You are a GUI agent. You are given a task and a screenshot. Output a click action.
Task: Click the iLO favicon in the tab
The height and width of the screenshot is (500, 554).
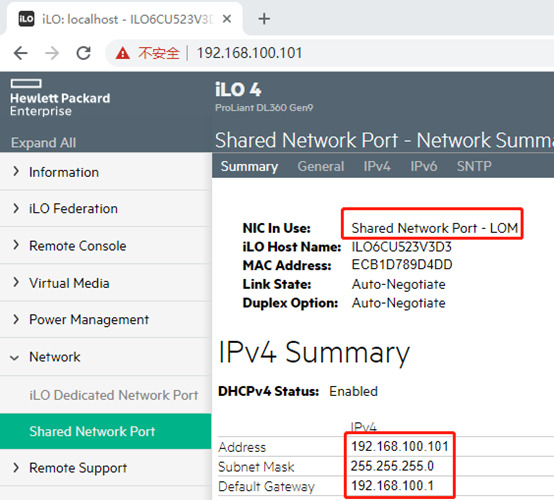click(x=26, y=19)
